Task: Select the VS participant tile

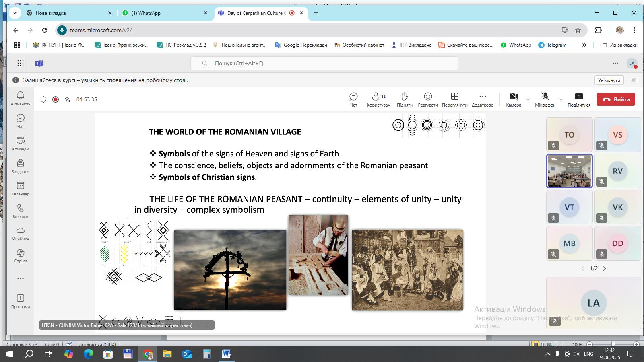Action: pos(617,135)
